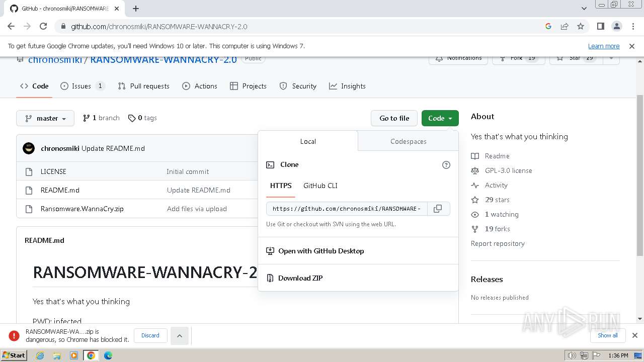
Task: Open the GPL-3.0 license link
Action: [502, 170]
